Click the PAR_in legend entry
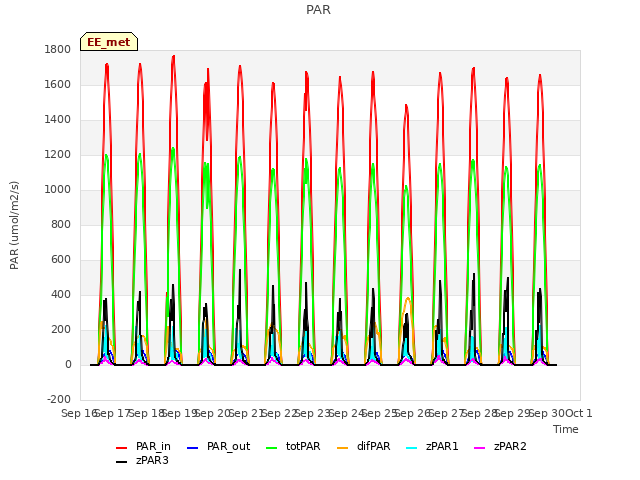Screen dimensions: 640x480 pos(143,447)
